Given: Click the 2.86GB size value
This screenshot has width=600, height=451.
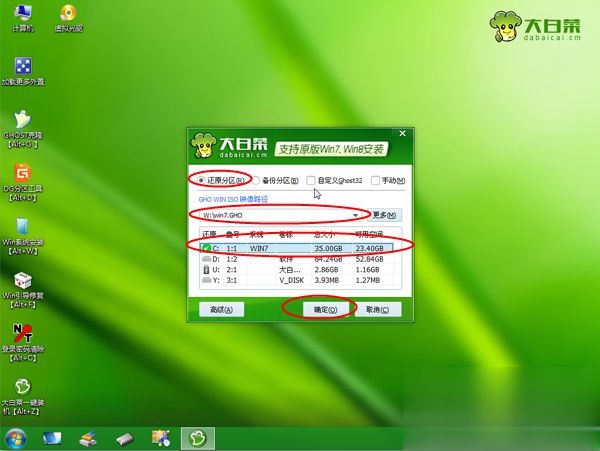Looking at the screenshot, I should pos(326,270).
